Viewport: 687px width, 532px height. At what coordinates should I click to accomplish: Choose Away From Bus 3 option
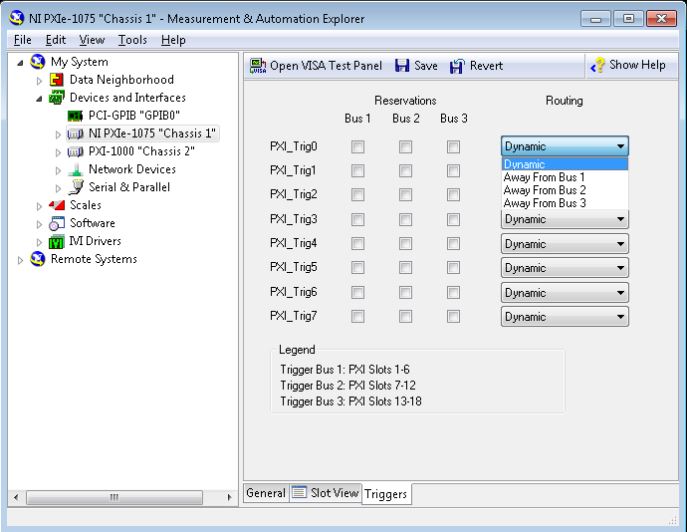click(x=565, y=202)
